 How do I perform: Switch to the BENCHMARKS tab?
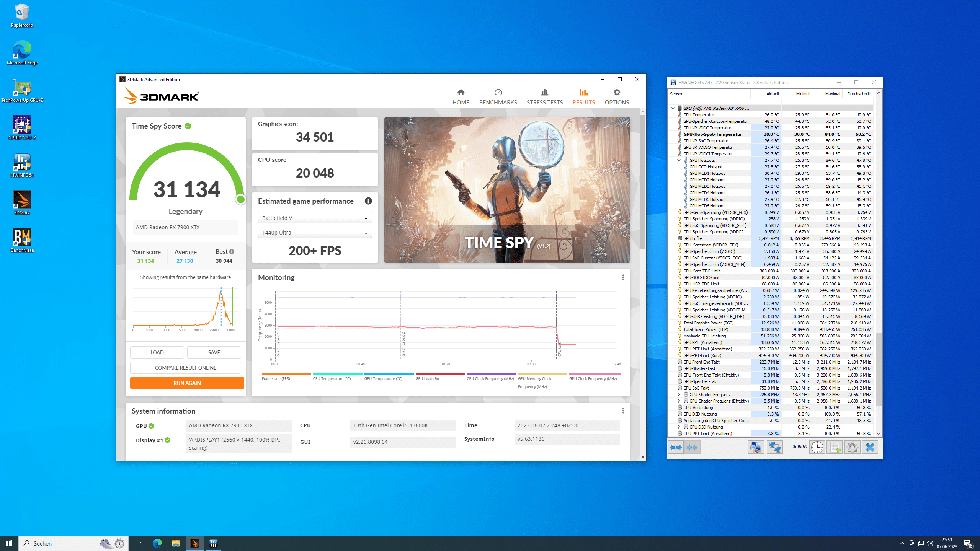(x=498, y=97)
